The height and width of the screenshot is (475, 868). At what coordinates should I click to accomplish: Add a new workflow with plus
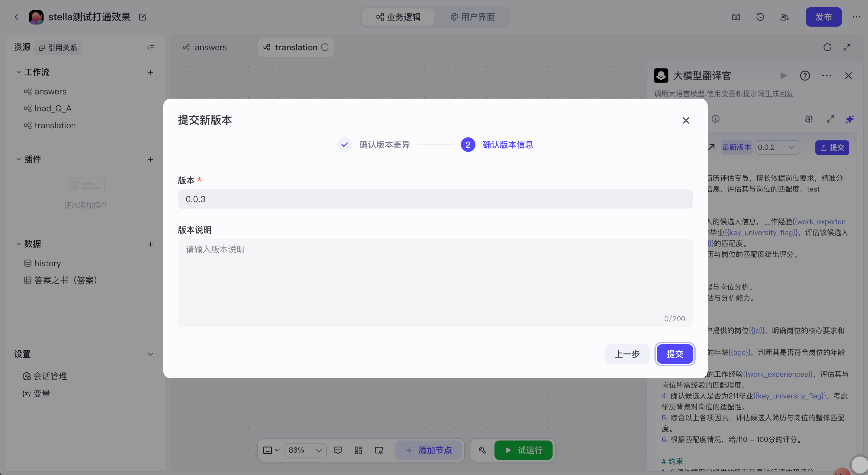click(150, 72)
